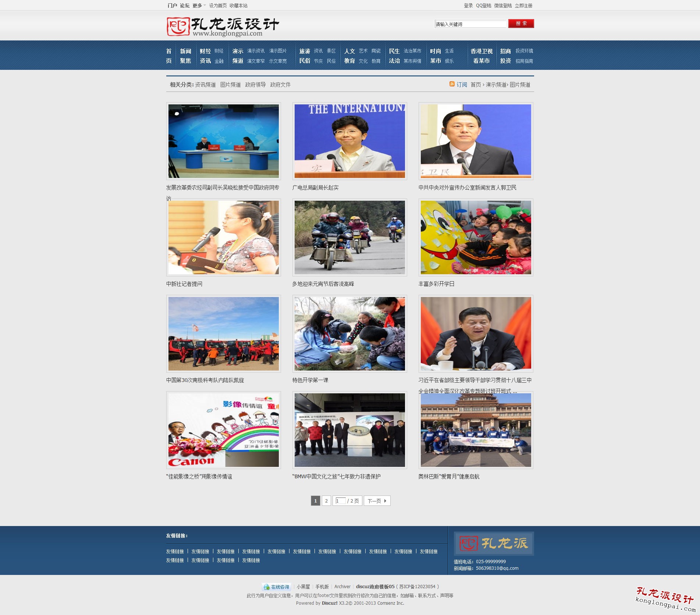Click 订阅 subscribe link

click(462, 85)
